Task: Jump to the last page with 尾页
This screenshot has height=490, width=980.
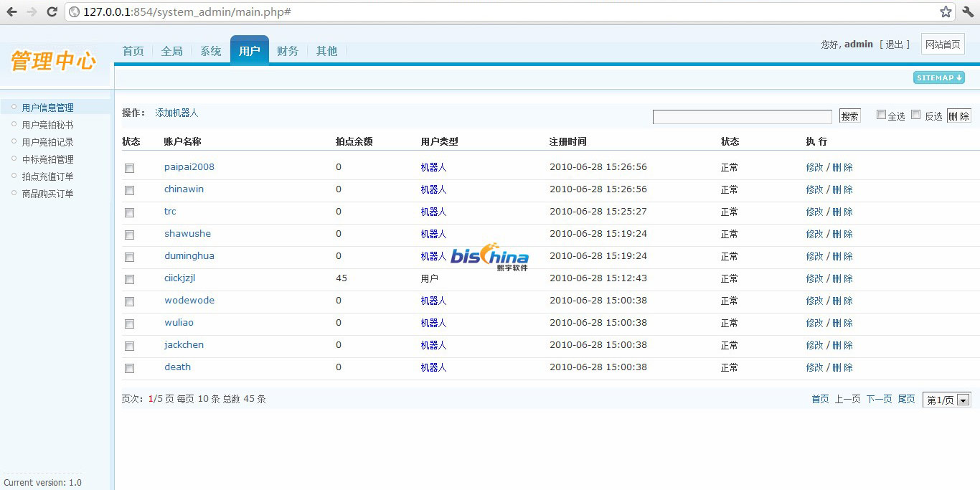Action: (x=907, y=399)
